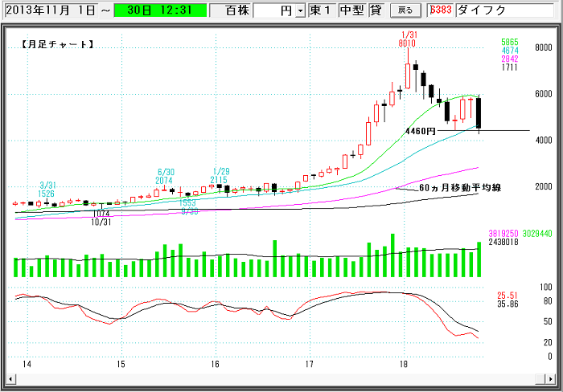Click the 東1 market label

(321, 10)
